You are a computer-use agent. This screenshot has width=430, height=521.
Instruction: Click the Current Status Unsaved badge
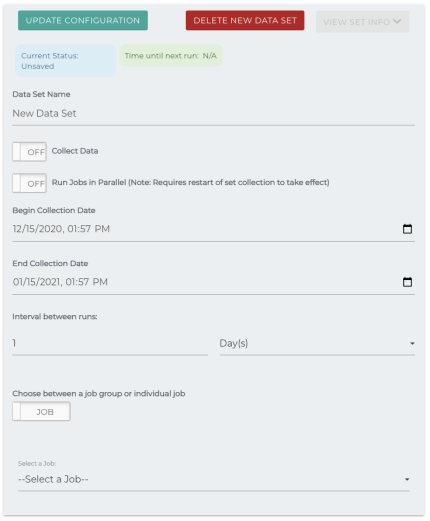coord(66,61)
